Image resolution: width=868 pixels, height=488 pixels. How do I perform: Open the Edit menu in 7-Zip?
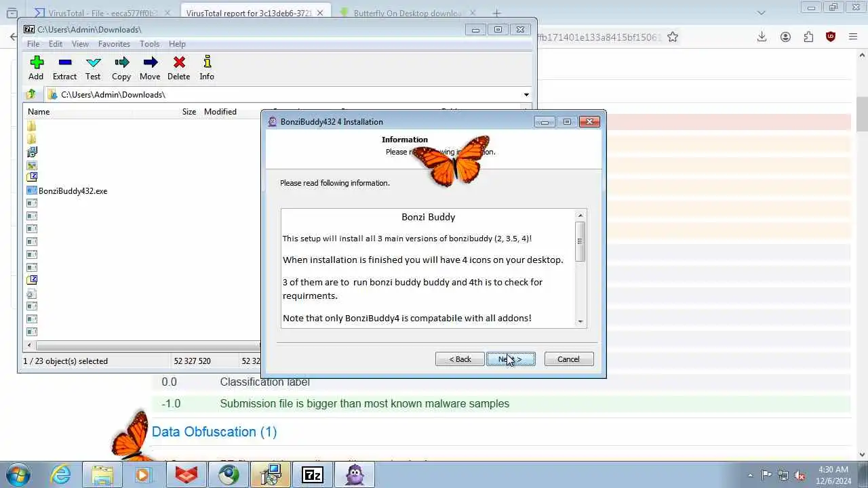56,43
